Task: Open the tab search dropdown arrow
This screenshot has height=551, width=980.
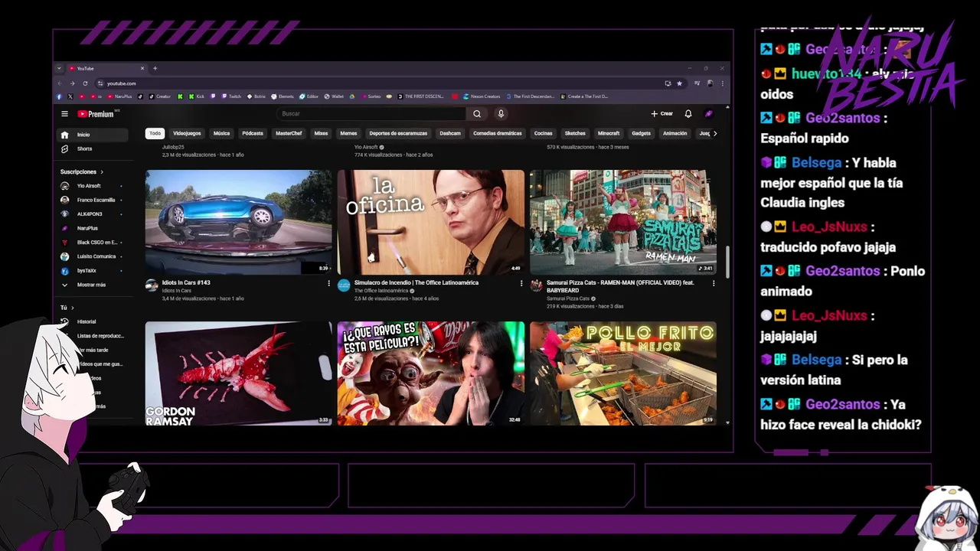Action: point(59,68)
